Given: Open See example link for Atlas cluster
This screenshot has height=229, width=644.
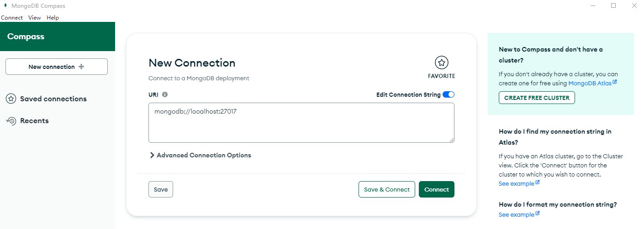Looking at the screenshot, I should point(516,183).
